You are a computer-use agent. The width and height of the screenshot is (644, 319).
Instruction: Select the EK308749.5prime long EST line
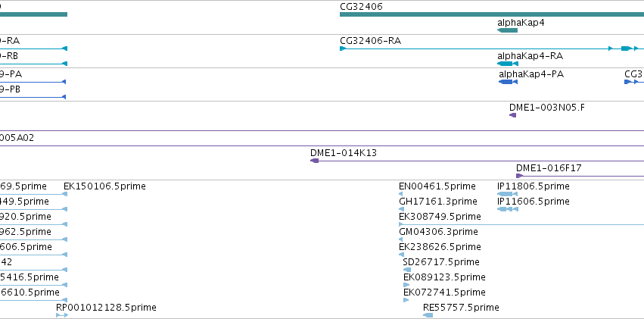[521, 224]
